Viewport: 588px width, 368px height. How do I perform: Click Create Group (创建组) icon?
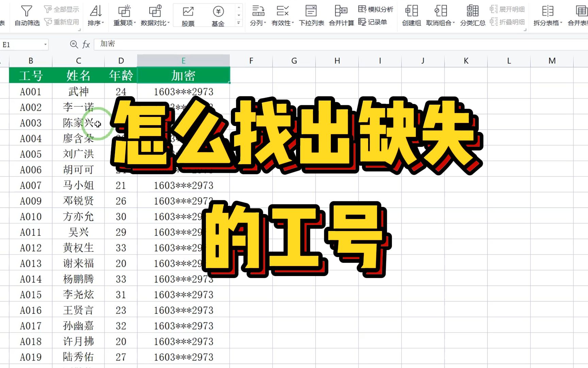(411, 11)
